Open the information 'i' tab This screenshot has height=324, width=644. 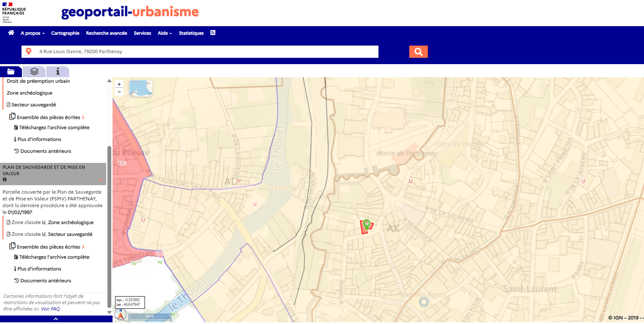tap(58, 72)
